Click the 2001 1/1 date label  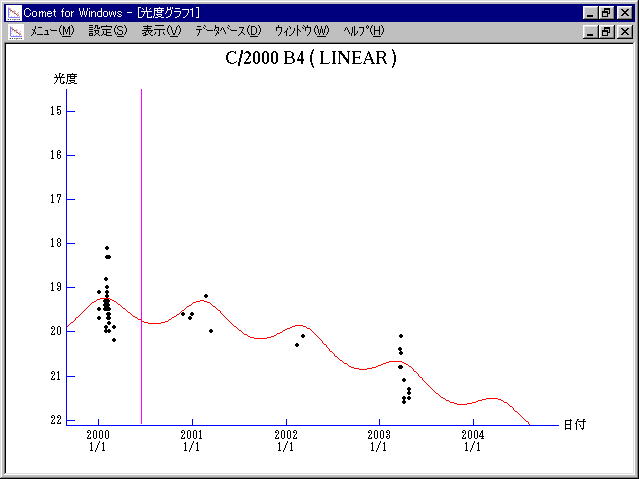pos(192,441)
